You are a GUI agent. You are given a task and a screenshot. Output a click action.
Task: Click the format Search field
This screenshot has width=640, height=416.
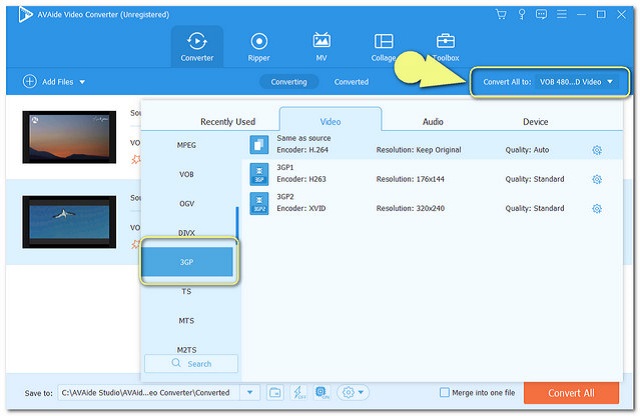191,363
